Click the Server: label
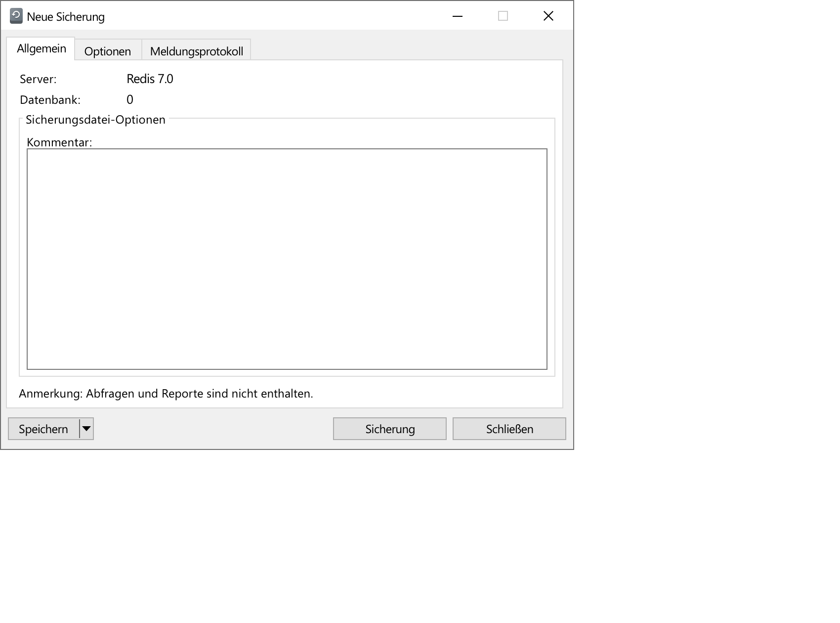This screenshot has height=623, width=840. click(38, 79)
